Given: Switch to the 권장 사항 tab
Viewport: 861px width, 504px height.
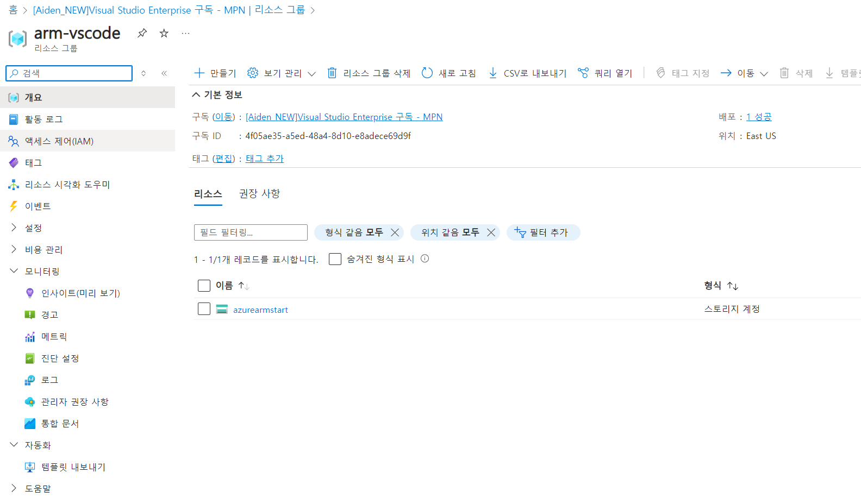Looking at the screenshot, I should point(259,193).
